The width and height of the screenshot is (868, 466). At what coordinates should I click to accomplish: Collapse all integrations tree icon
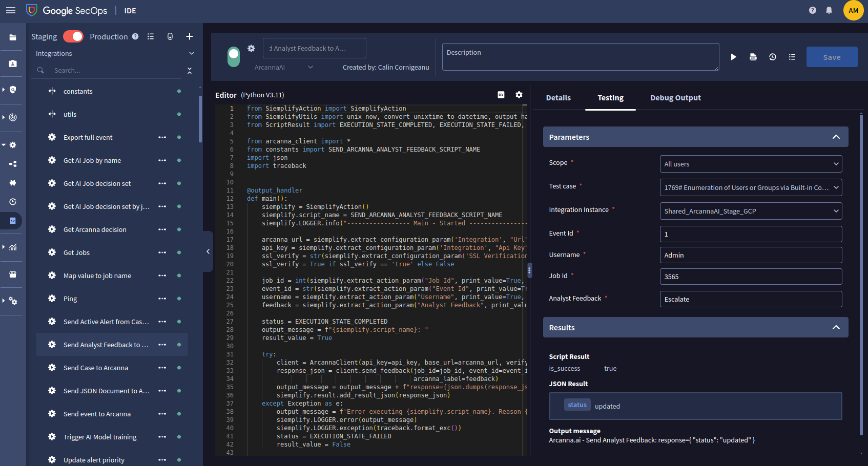pyautogui.click(x=190, y=70)
